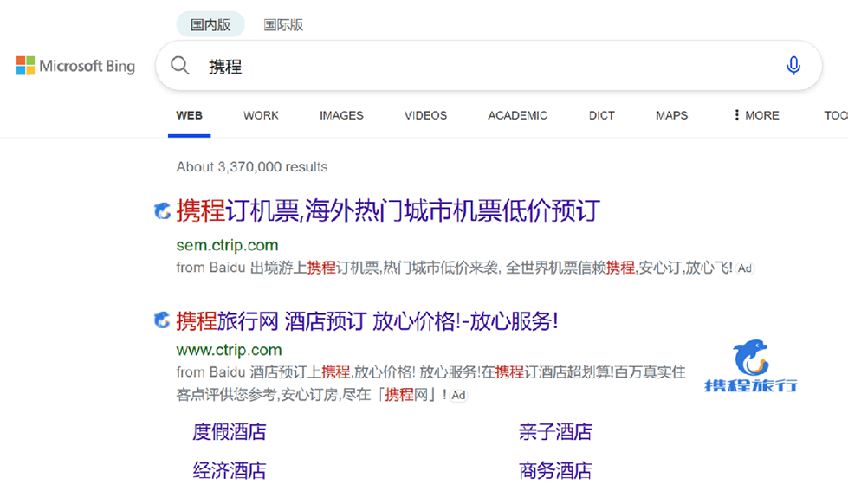
Task: Go to the VIDEOS tab
Action: [425, 115]
